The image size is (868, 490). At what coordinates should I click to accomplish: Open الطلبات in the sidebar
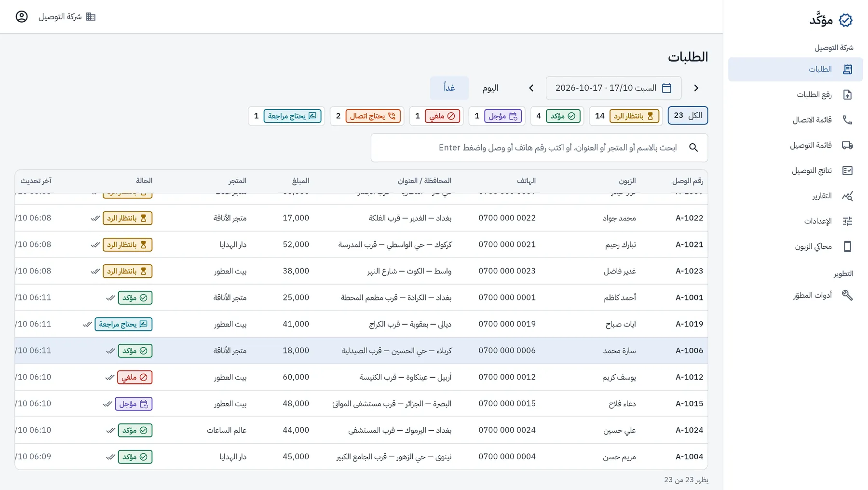(796, 69)
